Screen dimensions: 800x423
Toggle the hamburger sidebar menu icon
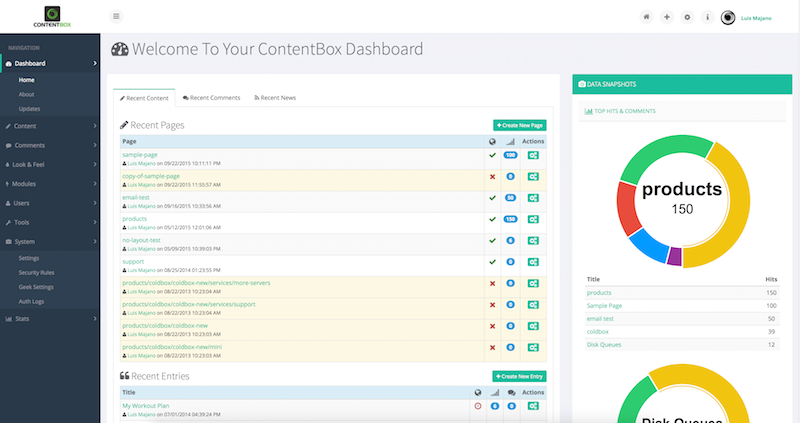pyautogui.click(x=116, y=16)
